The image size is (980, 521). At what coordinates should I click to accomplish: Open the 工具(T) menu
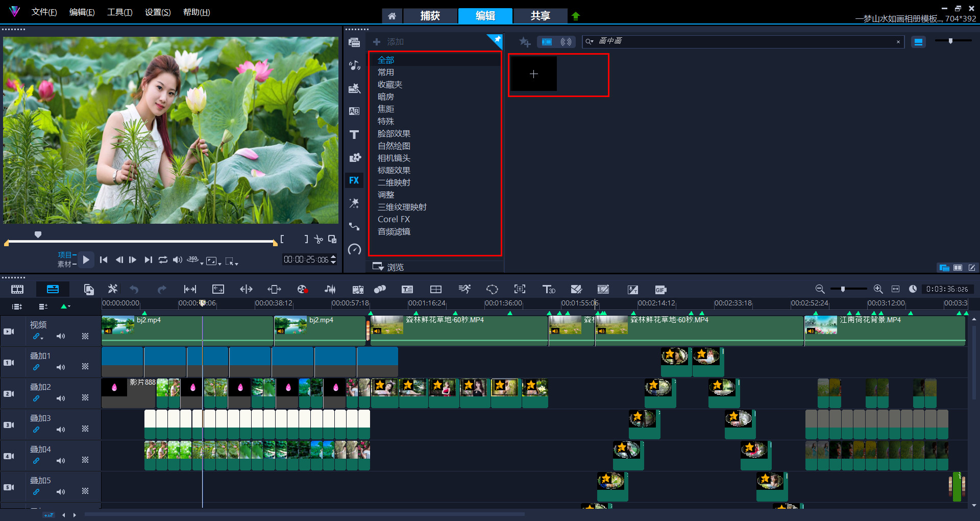tap(119, 12)
